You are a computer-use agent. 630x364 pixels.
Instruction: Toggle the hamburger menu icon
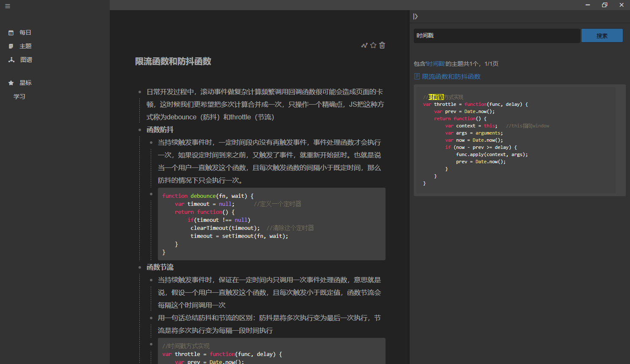8,6
